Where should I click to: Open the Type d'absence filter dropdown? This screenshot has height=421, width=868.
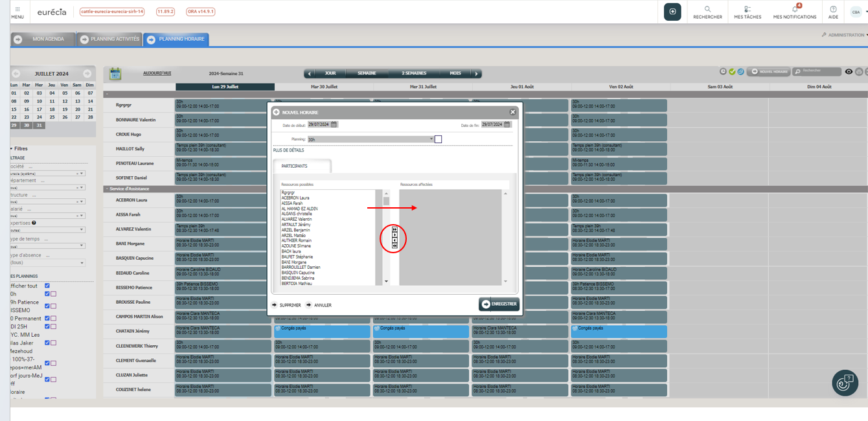(47, 263)
